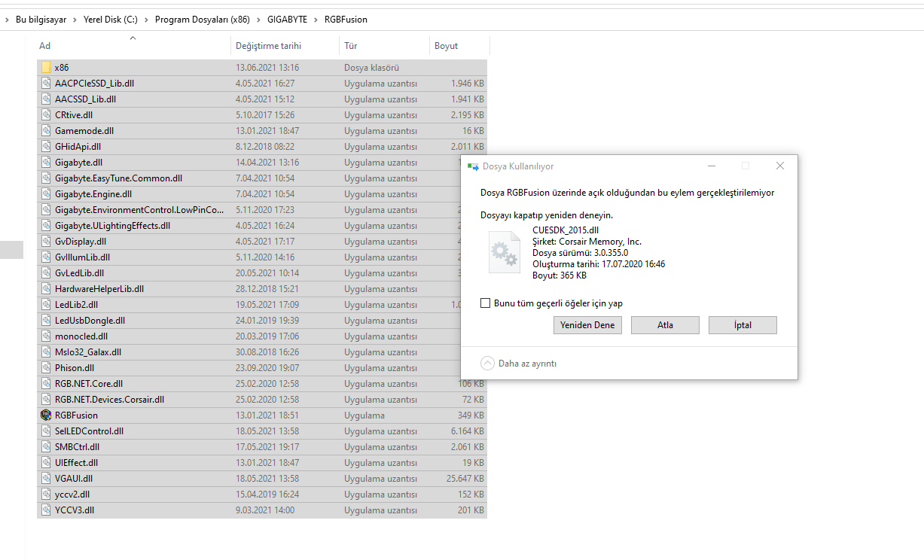Click the CUESDK_2015.dll icon in the dialog
Screen dimensions: 924x560
click(x=504, y=252)
